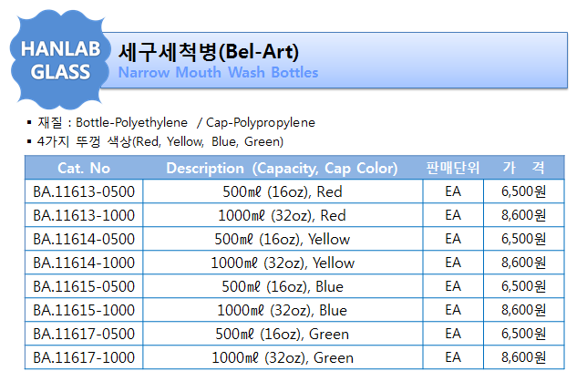Click the Cat. No column header

point(84,168)
